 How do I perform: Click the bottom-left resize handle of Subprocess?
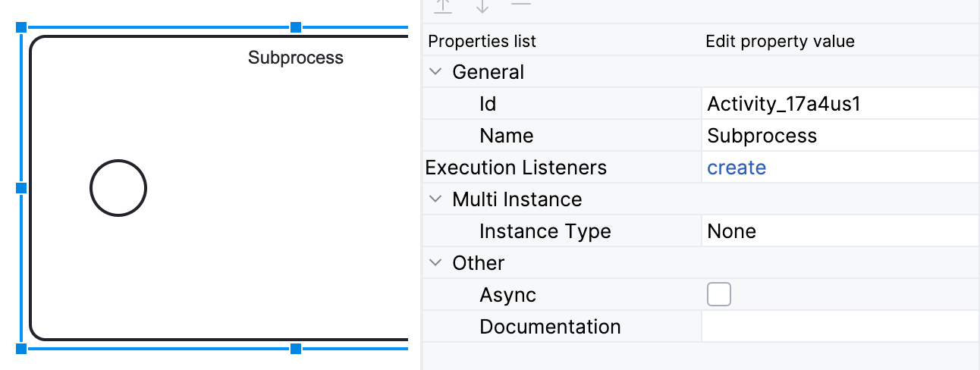tap(21, 348)
